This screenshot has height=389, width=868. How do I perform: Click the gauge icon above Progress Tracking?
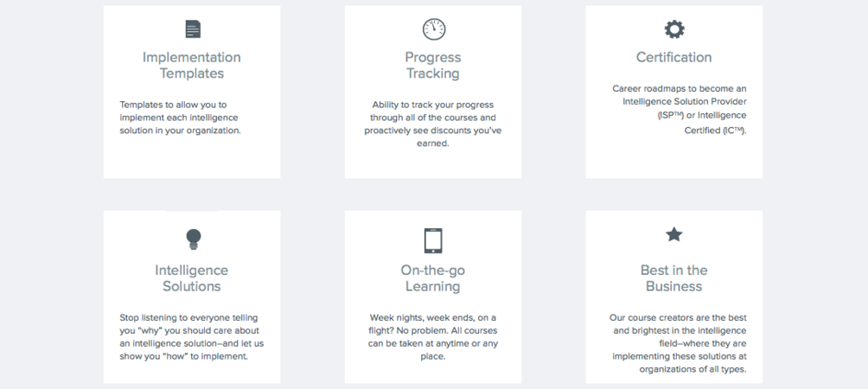point(433,29)
